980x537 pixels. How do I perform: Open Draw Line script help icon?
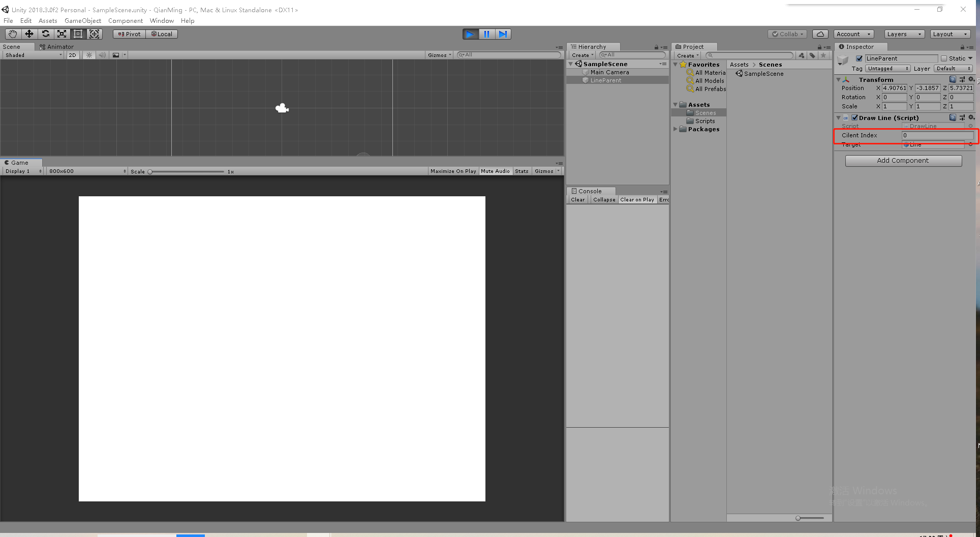coord(953,117)
